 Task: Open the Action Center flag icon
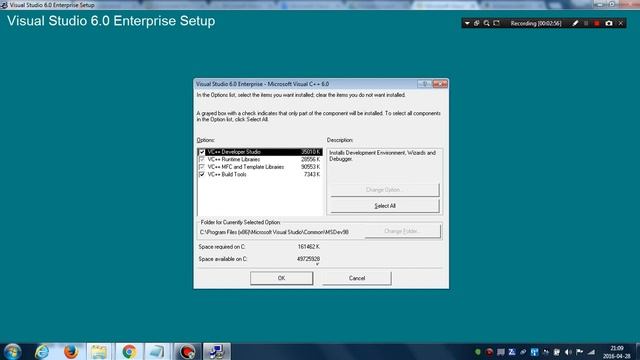pos(580,352)
